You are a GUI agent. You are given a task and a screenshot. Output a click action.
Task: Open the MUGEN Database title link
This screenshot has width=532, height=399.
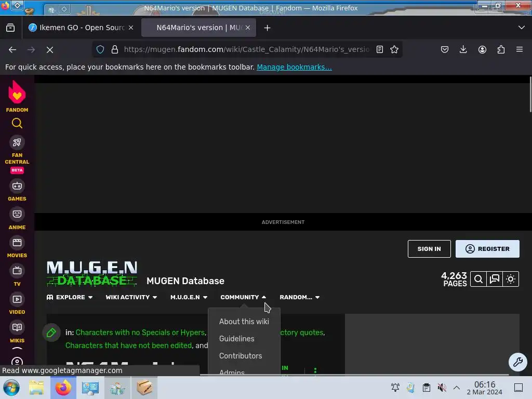pyautogui.click(x=185, y=281)
